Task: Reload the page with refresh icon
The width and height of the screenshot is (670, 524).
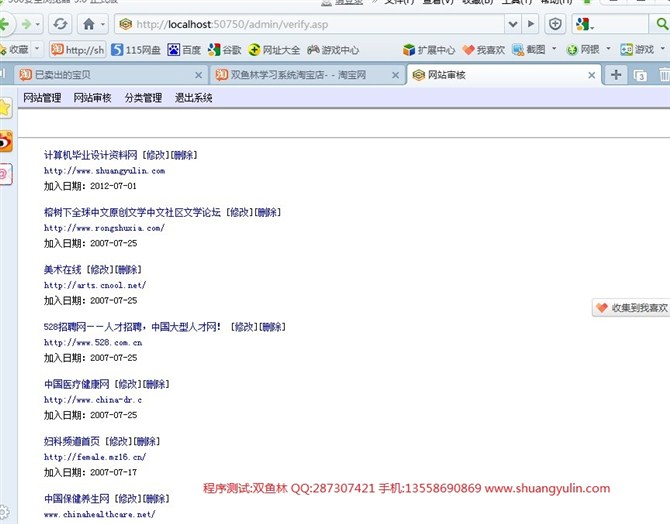Action: coord(60,24)
